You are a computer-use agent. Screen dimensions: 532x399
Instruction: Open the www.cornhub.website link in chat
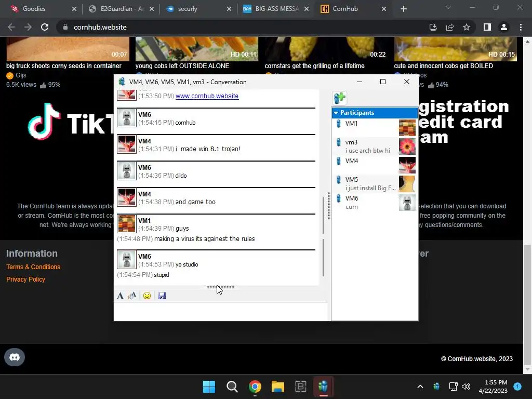click(x=207, y=96)
